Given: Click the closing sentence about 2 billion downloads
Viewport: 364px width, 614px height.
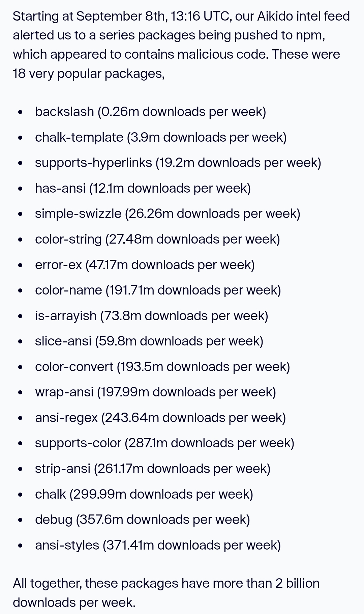Looking at the screenshot, I should (x=166, y=593).
